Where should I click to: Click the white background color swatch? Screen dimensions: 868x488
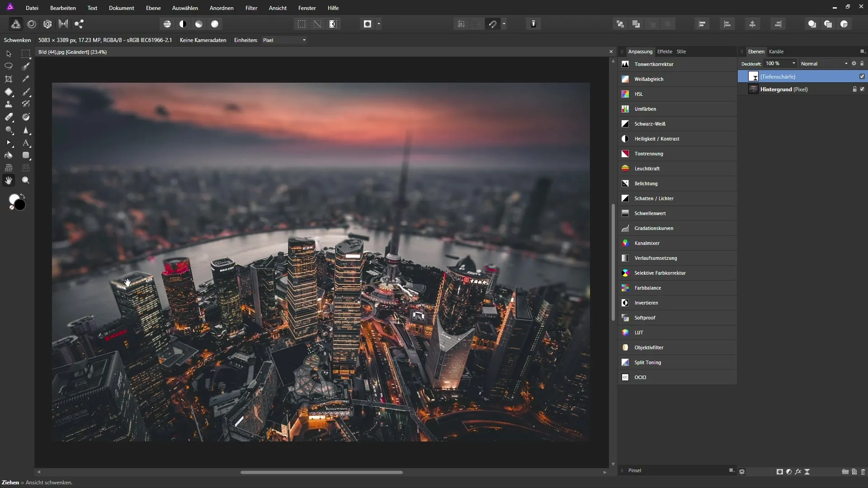click(x=14, y=199)
